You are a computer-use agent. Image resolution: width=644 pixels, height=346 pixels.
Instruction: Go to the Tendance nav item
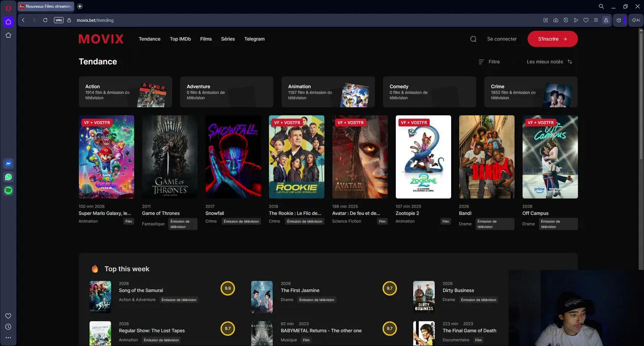(x=150, y=39)
